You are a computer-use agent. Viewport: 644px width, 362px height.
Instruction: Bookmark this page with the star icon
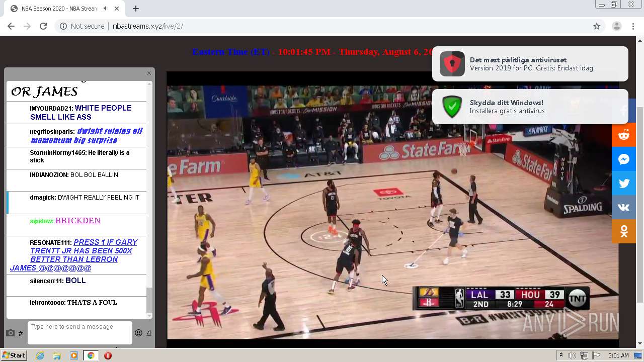597,26
